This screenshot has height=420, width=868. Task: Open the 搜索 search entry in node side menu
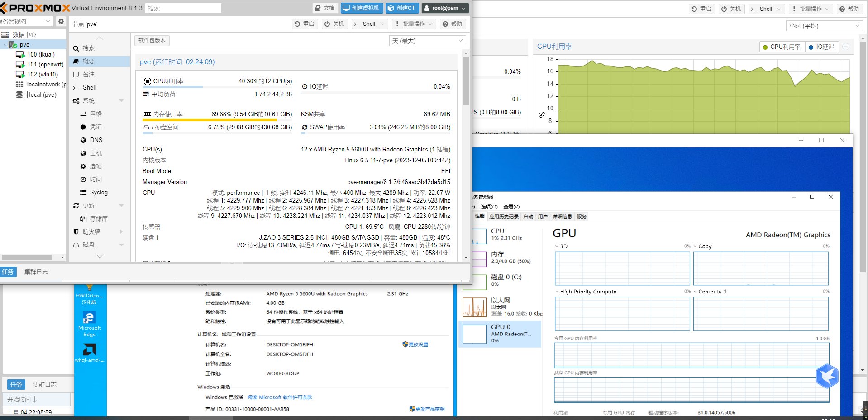click(99, 48)
